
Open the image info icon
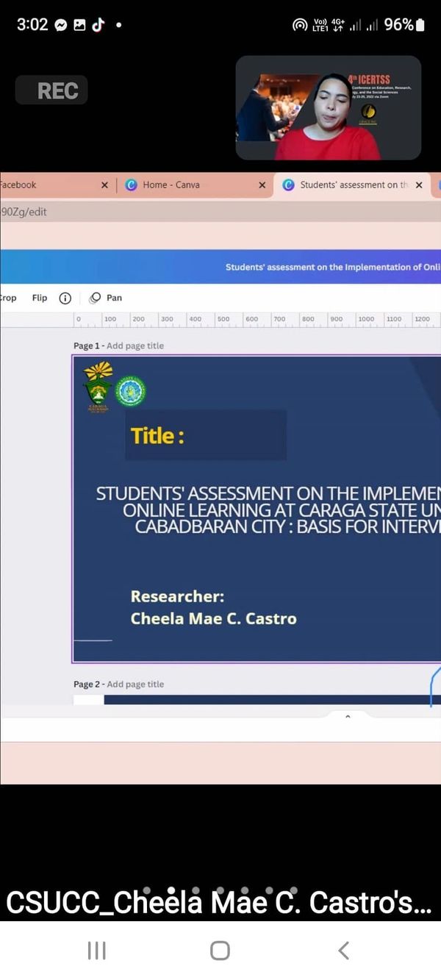click(65, 298)
